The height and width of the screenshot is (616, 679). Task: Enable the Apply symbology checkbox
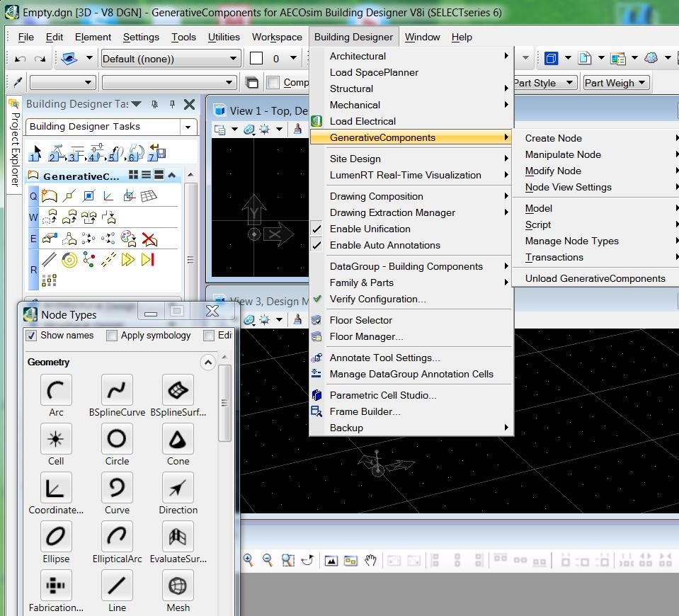coord(112,336)
